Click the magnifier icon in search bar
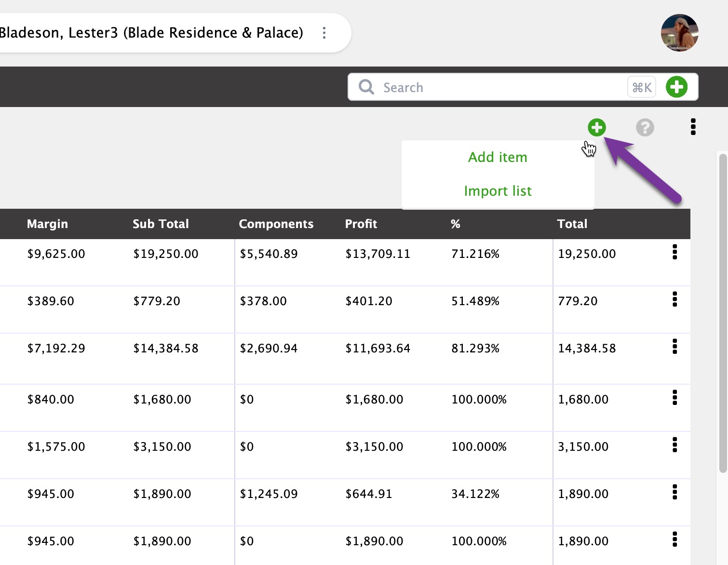Image resolution: width=728 pixels, height=565 pixels. pos(366,87)
